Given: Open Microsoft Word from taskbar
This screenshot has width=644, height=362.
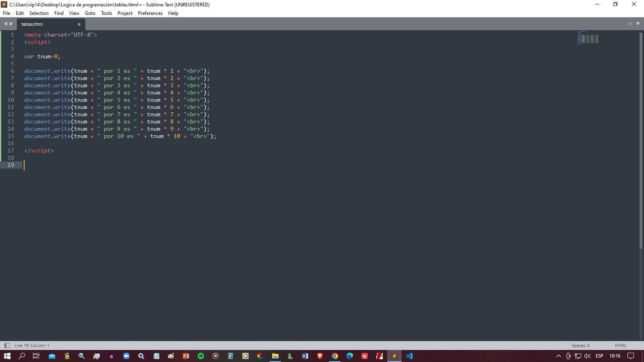Looking at the screenshot, I should click(x=305, y=356).
